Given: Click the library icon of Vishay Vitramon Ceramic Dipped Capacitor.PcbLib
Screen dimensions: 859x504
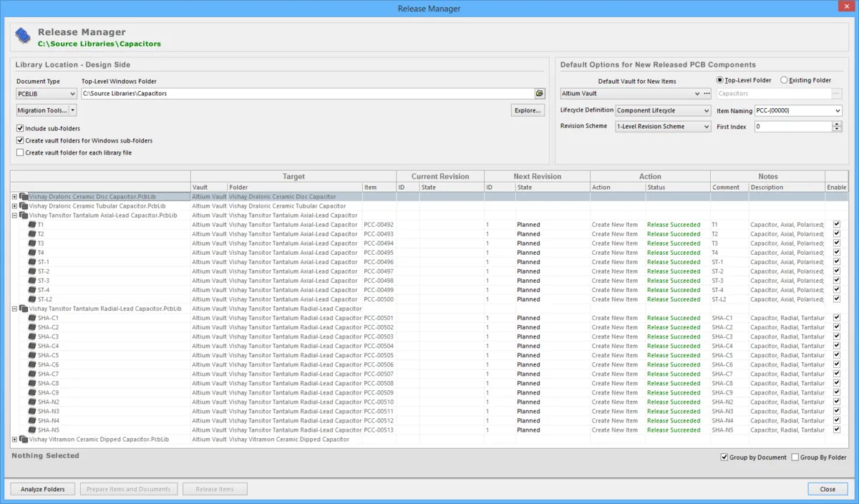Looking at the screenshot, I should (x=24, y=440).
